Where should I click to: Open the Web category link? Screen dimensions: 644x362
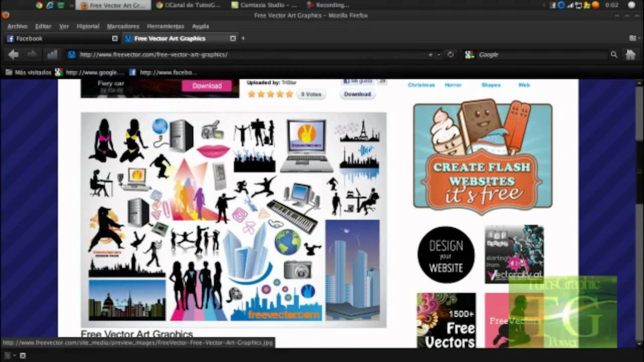point(524,85)
